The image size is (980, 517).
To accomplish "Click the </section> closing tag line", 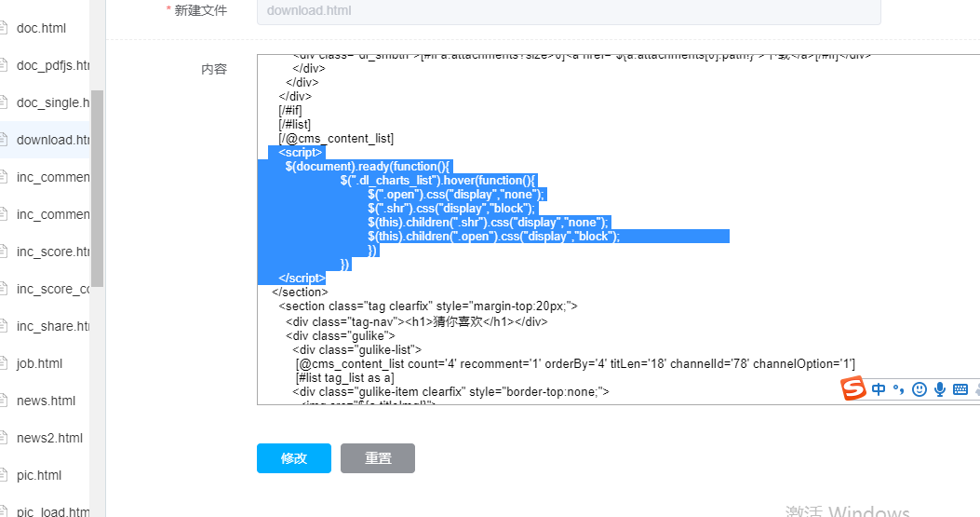I will (x=300, y=293).
